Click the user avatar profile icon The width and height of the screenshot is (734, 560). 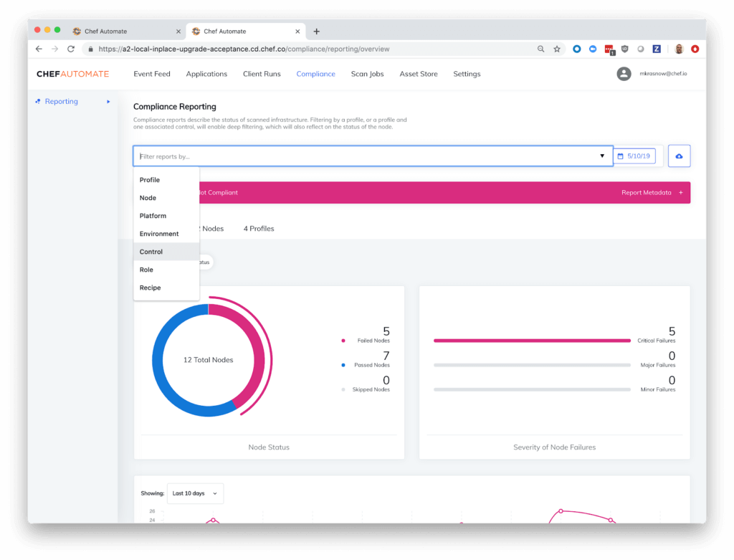pos(624,74)
